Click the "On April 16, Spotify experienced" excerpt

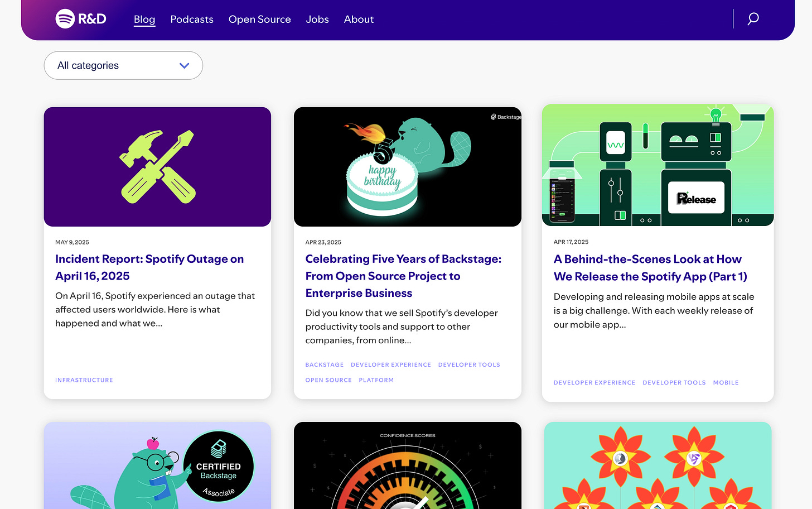pyautogui.click(x=155, y=310)
